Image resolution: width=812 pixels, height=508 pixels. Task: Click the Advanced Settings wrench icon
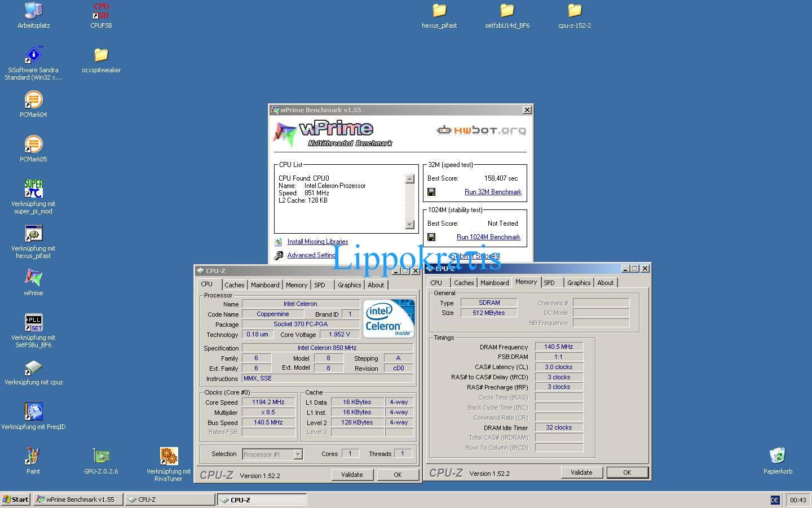click(x=279, y=256)
